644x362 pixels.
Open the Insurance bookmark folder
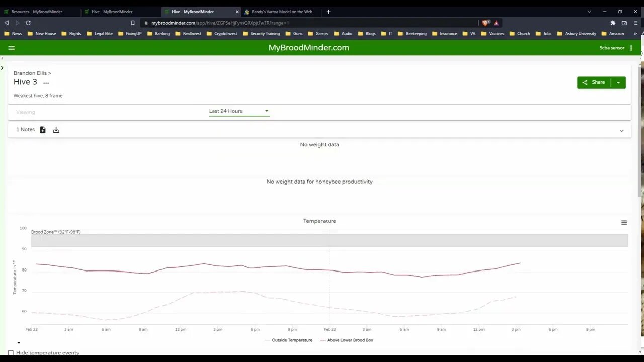tap(444, 34)
